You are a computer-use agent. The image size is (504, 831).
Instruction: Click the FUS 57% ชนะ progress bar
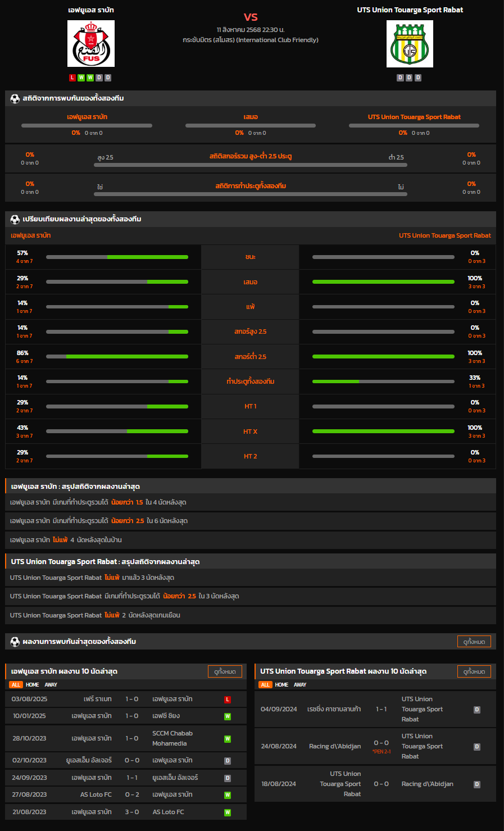click(117, 257)
